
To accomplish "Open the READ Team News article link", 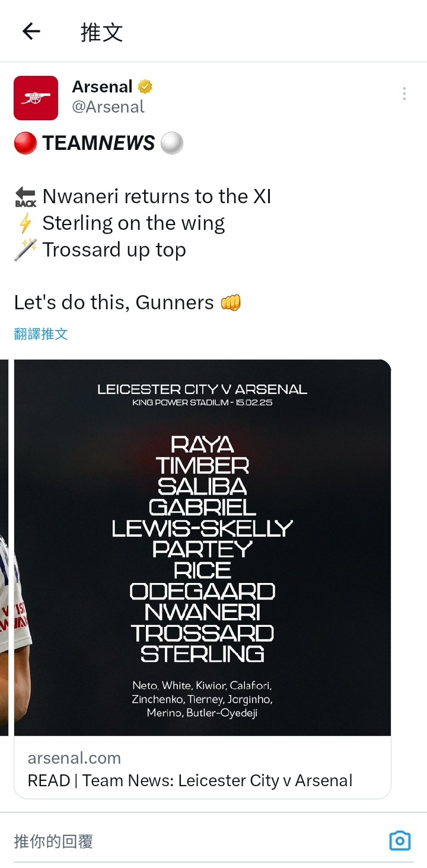I will pos(190,780).
